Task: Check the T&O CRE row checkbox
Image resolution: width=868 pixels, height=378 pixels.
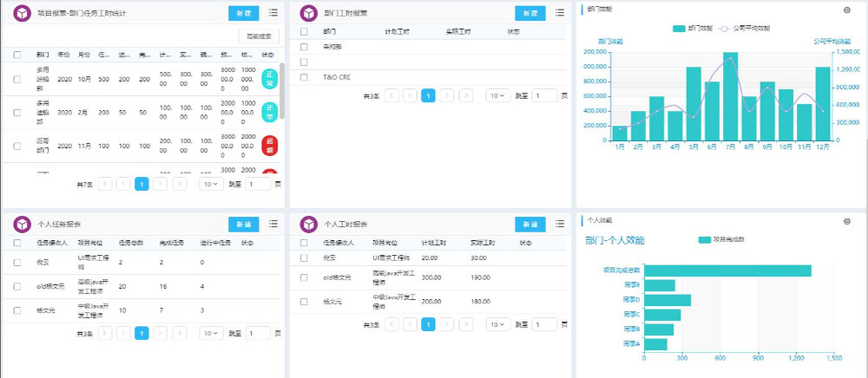Action: [x=304, y=77]
